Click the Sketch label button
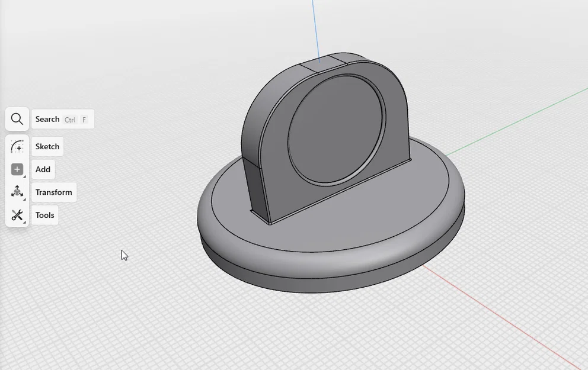 tap(47, 146)
